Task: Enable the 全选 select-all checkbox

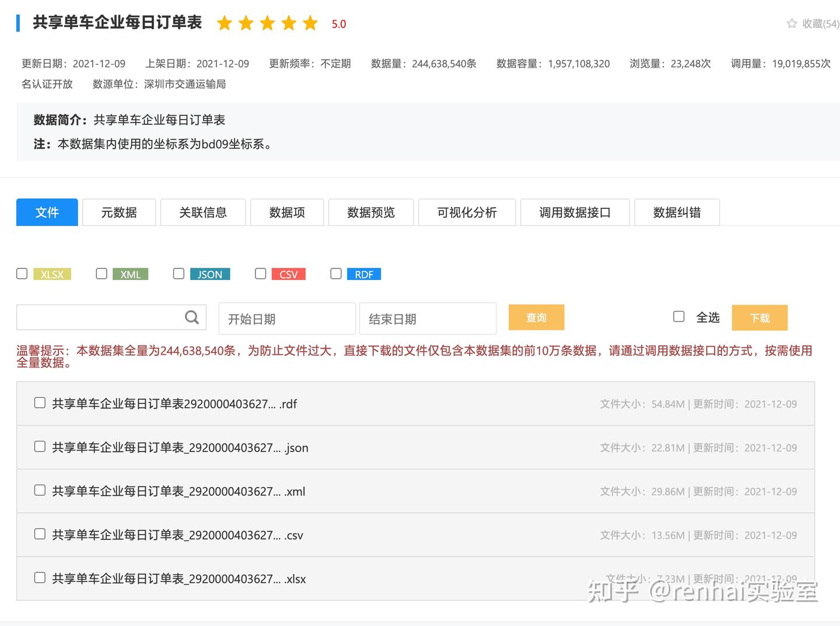Action: (678, 316)
